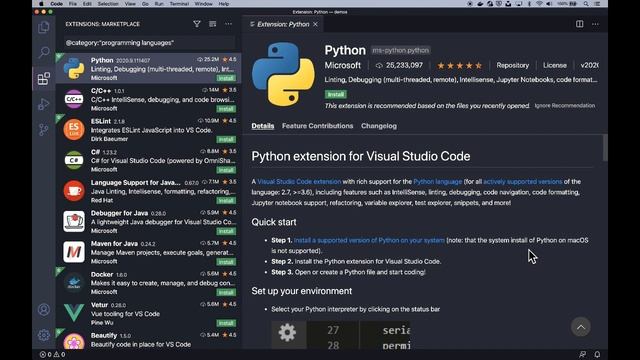Follow the Python language link
Image resolution: width=640 pixels, height=360 pixels.
tap(438, 182)
